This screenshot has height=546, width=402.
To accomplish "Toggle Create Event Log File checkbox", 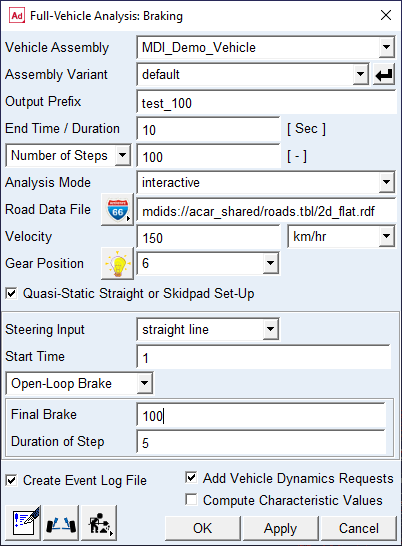I will pyautogui.click(x=11, y=481).
